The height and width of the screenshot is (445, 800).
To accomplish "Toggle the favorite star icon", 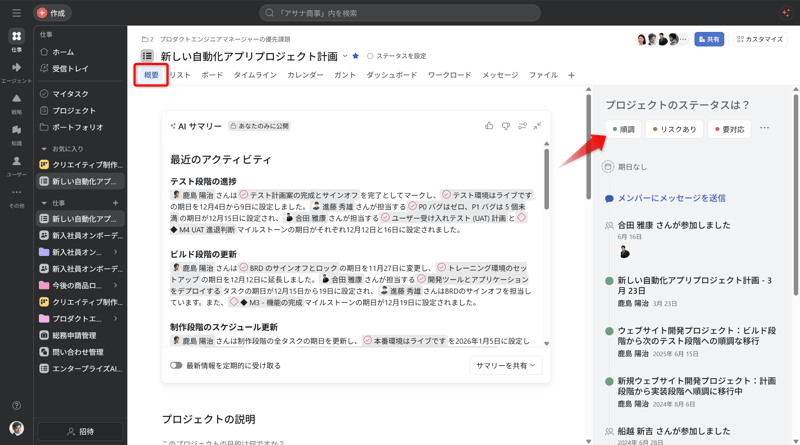I will (x=356, y=56).
